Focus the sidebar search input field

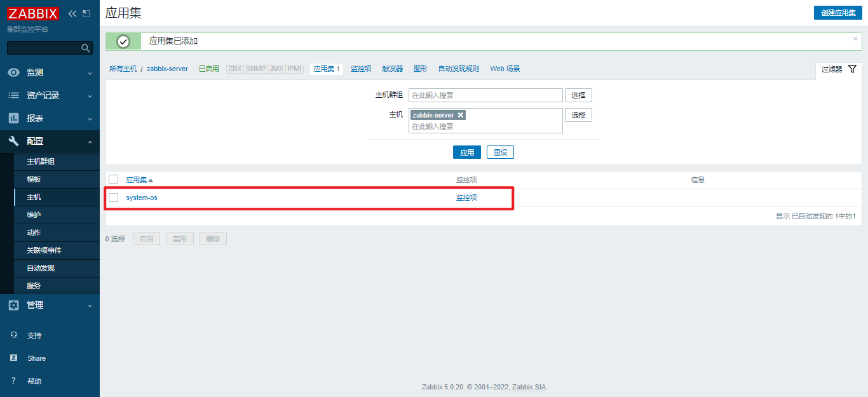[44, 48]
